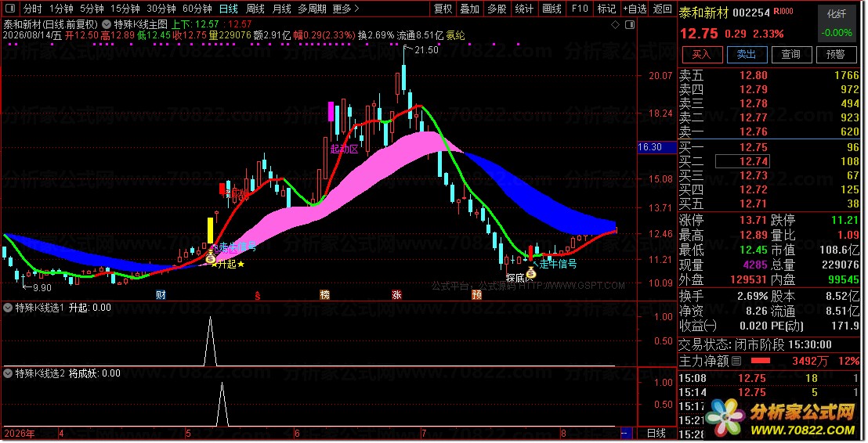Open the 复权 menu
868x443 pixels.
click(443, 9)
